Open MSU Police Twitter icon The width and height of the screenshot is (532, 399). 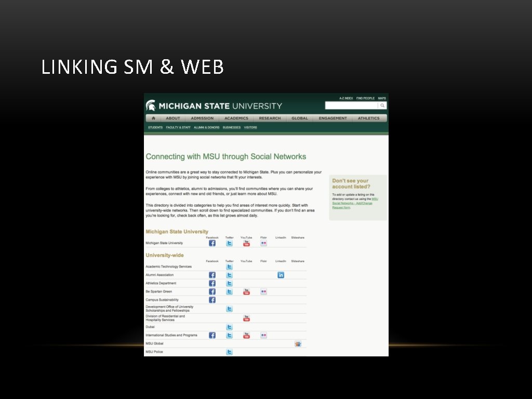click(229, 352)
